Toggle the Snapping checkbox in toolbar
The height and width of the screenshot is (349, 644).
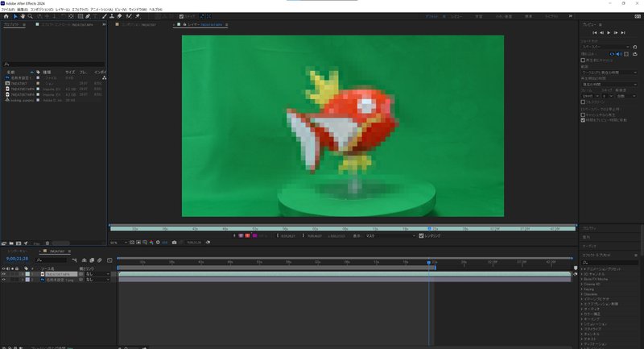[x=182, y=16]
